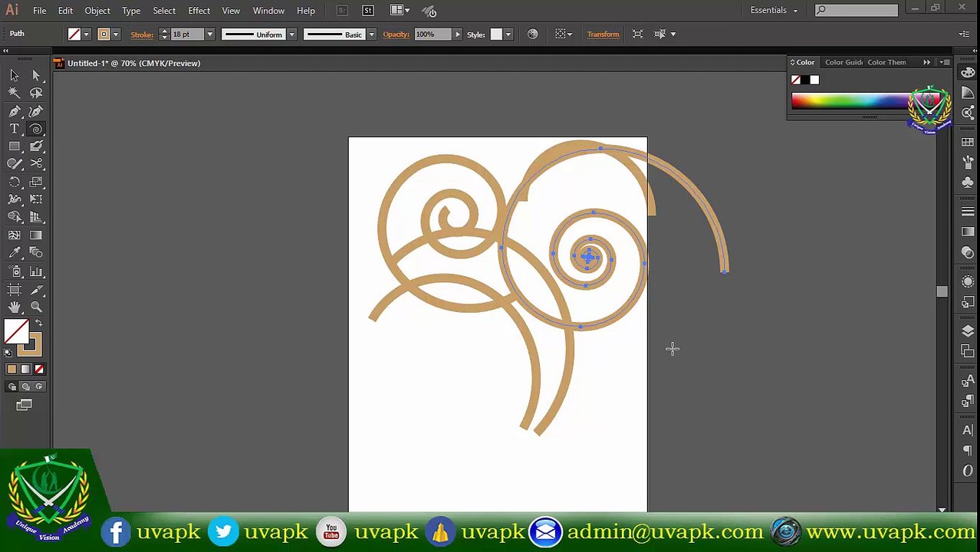Image resolution: width=980 pixels, height=552 pixels.
Task: Choose the Magic Wand tool
Action: [15, 93]
